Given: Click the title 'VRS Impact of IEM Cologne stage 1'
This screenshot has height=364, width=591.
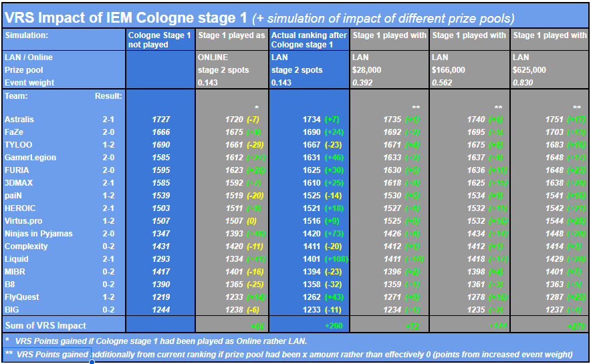Looking at the screenshot, I should pos(126,17).
